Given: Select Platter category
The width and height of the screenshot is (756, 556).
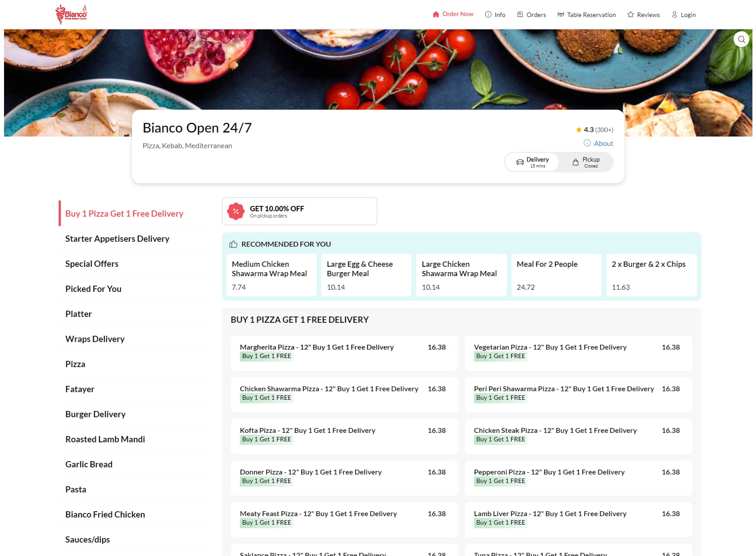Looking at the screenshot, I should (135, 314).
